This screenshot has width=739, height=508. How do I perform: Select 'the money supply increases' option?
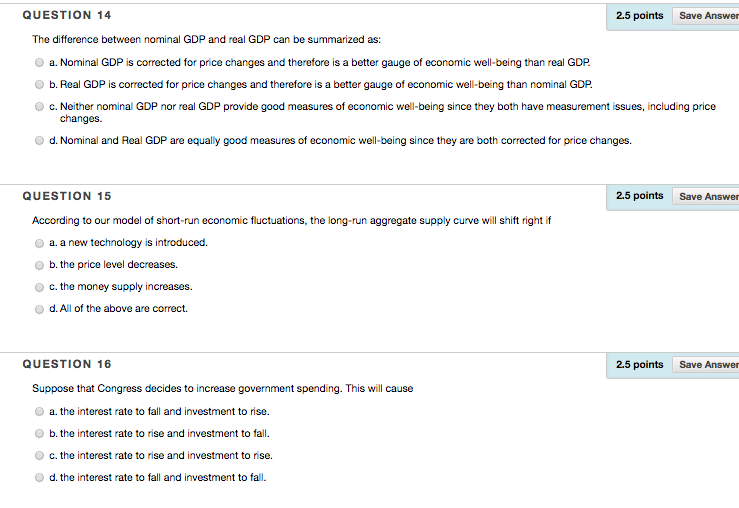39,287
